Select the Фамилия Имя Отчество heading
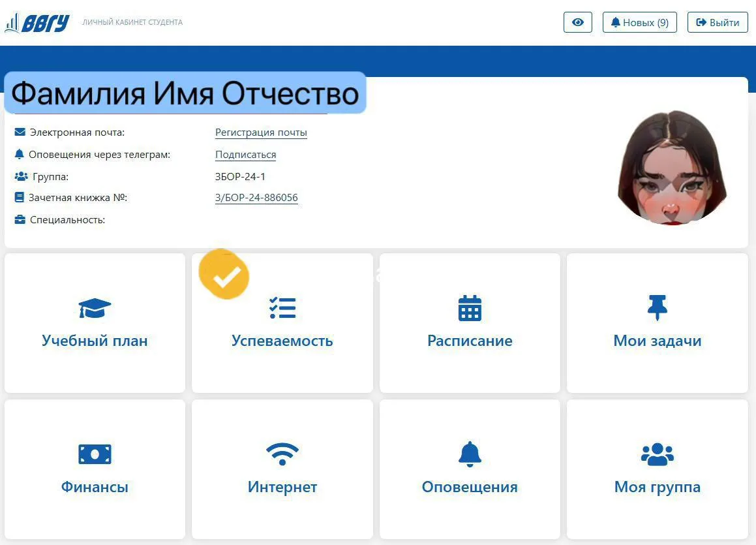Image resolution: width=756 pixels, height=545 pixels. 185,93
